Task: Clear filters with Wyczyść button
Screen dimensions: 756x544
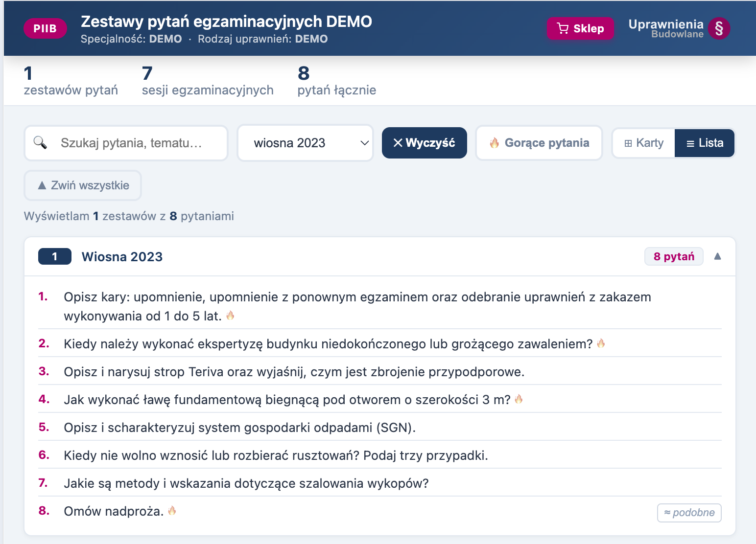Action: (x=425, y=143)
